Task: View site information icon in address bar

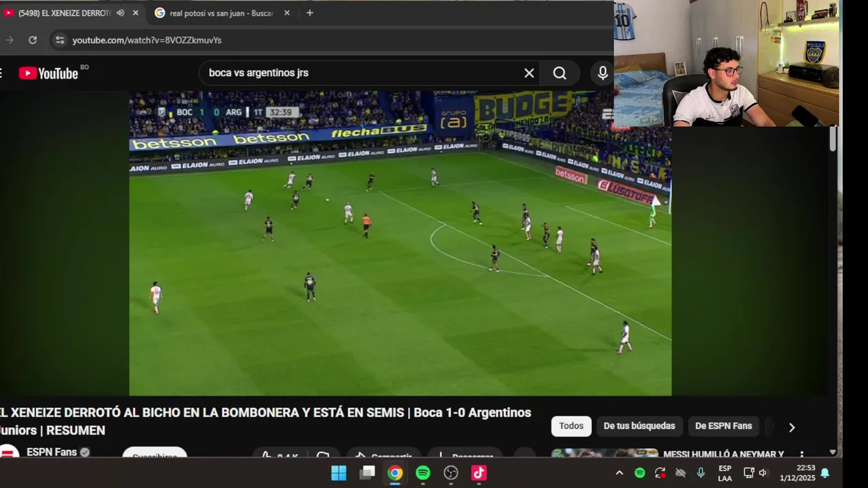Action: point(60,40)
